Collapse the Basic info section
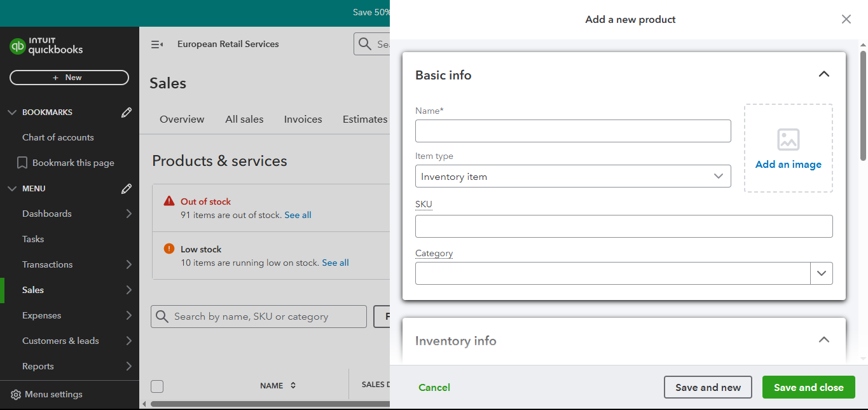This screenshot has height=410, width=868. [x=823, y=74]
